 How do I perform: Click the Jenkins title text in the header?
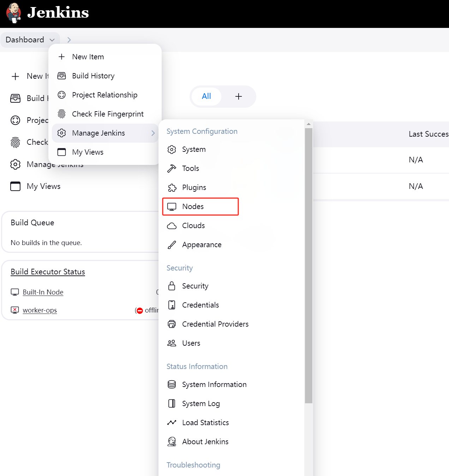pos(58,13)
